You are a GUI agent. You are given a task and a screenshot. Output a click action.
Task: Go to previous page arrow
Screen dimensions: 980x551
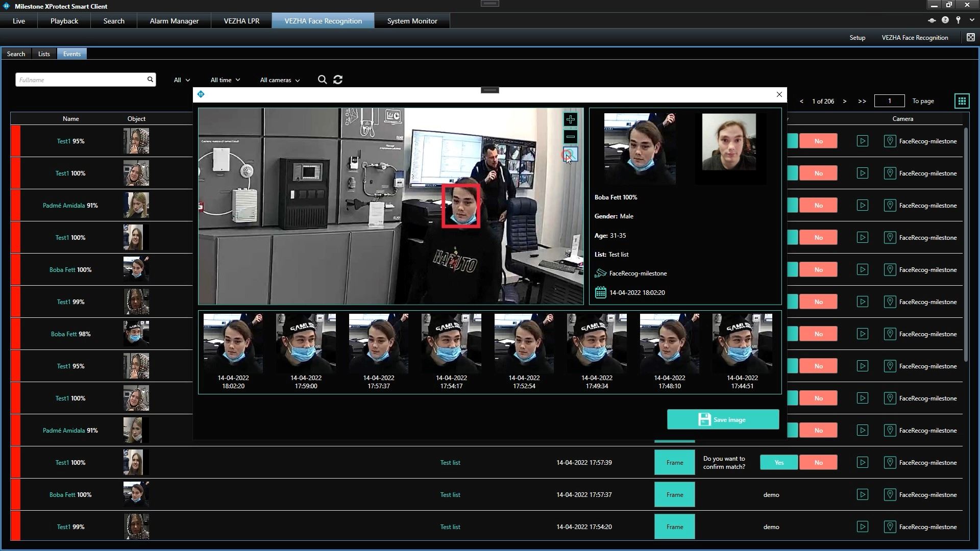tap(801, 101)
